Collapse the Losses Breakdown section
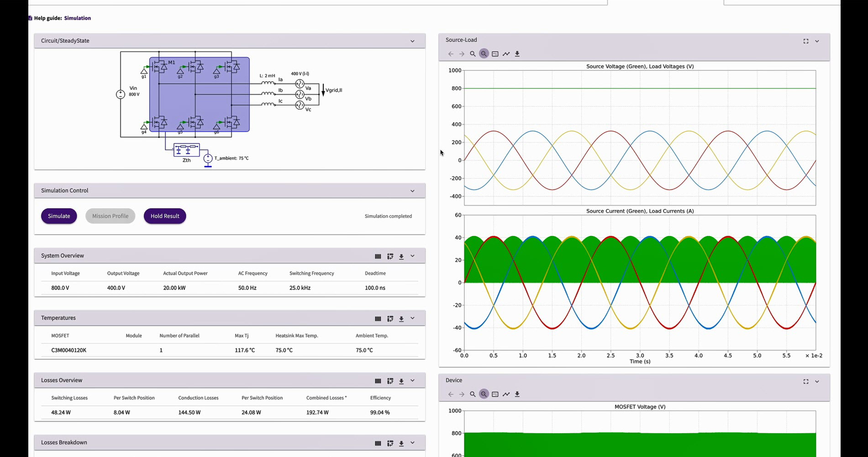868x457 pixels. (x=412, y=443)
